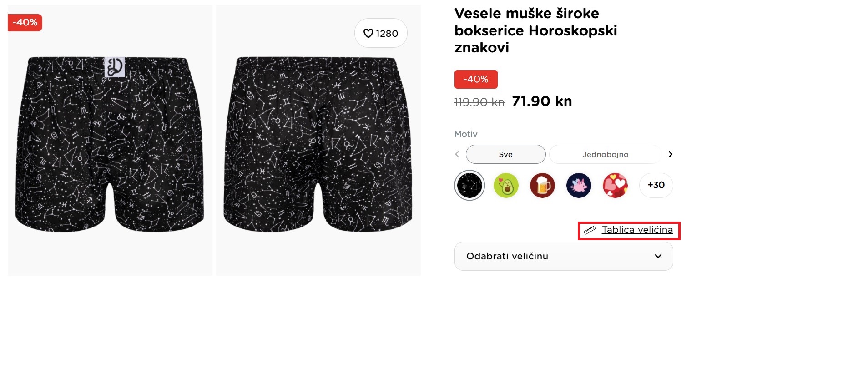Click the size dropdown chevron arrow
868x374 pixels.
(x=658, y=256)
